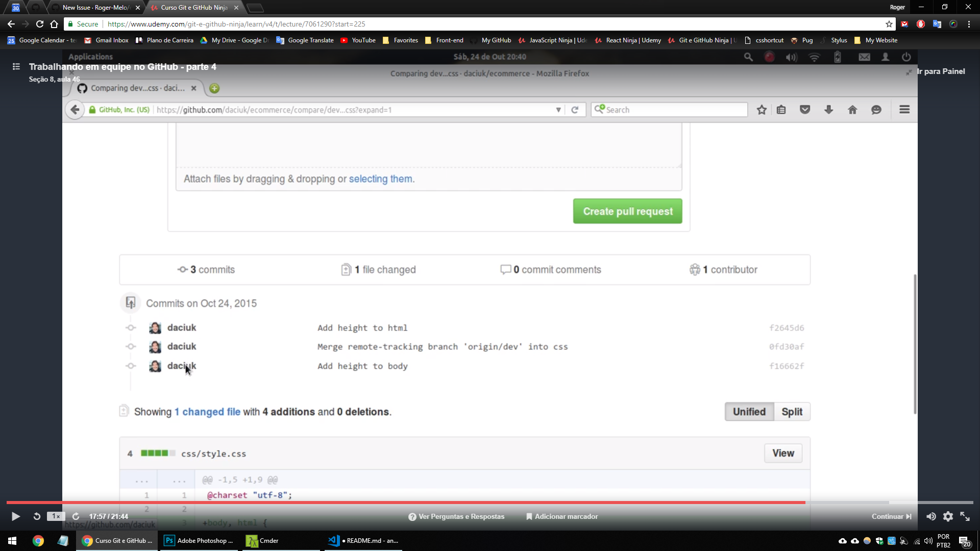Viewport: 980px width, 551px height.
Task: Open commit hash f16662f
Action: tap(787, 366)
